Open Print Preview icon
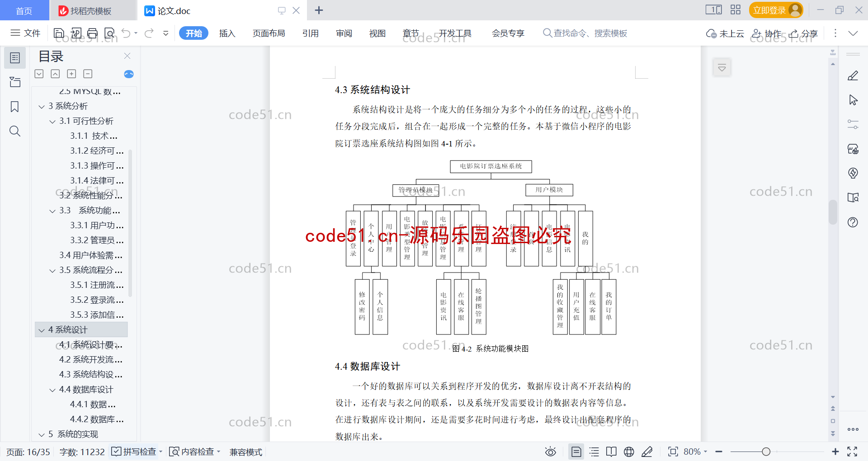 [x=109, y=33]
